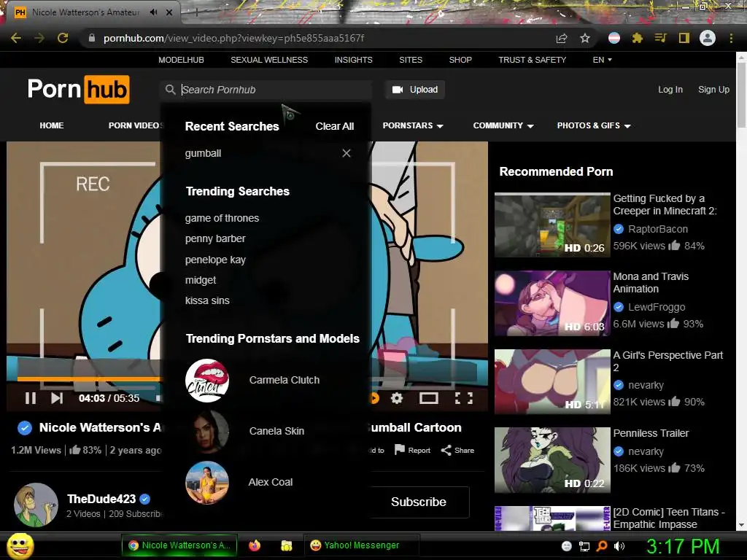Click the share page icon in address bar
This screenshot has height=560, width=747.
(x=562, y=38)
